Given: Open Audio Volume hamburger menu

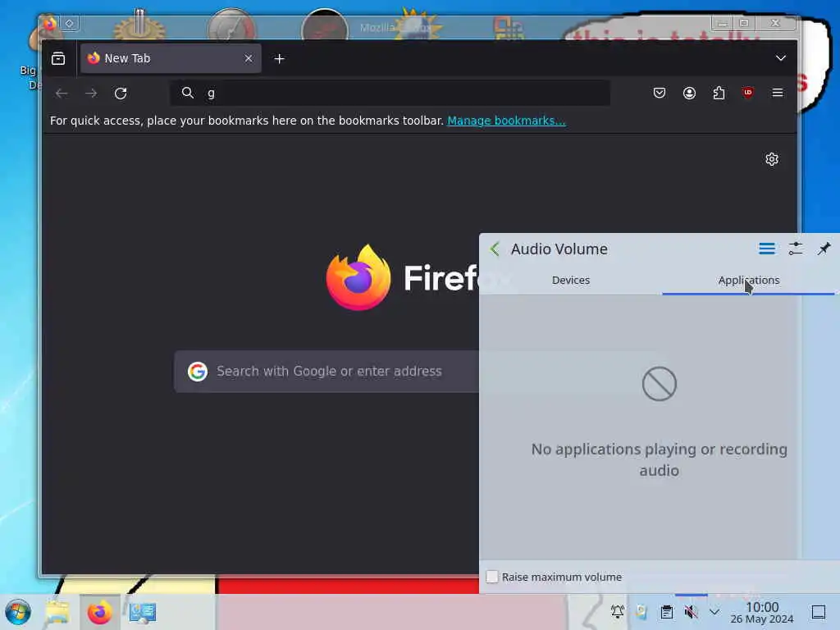Looking at the screenshot, I should coord(767,249).
